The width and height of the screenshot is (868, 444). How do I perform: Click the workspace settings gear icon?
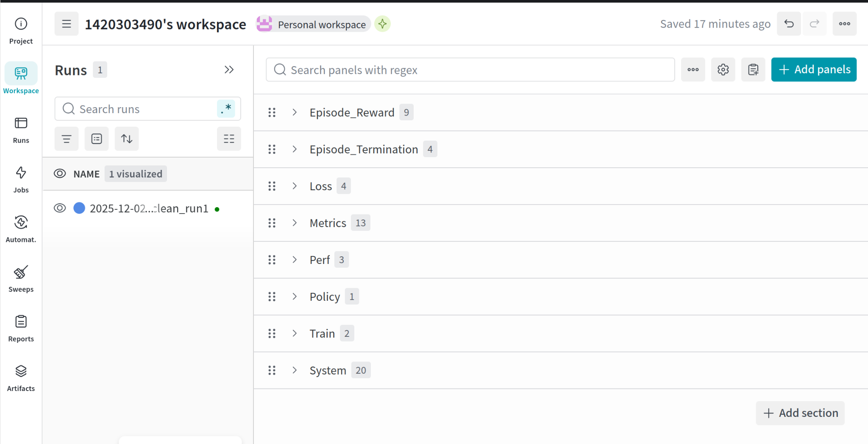(723, 69)
